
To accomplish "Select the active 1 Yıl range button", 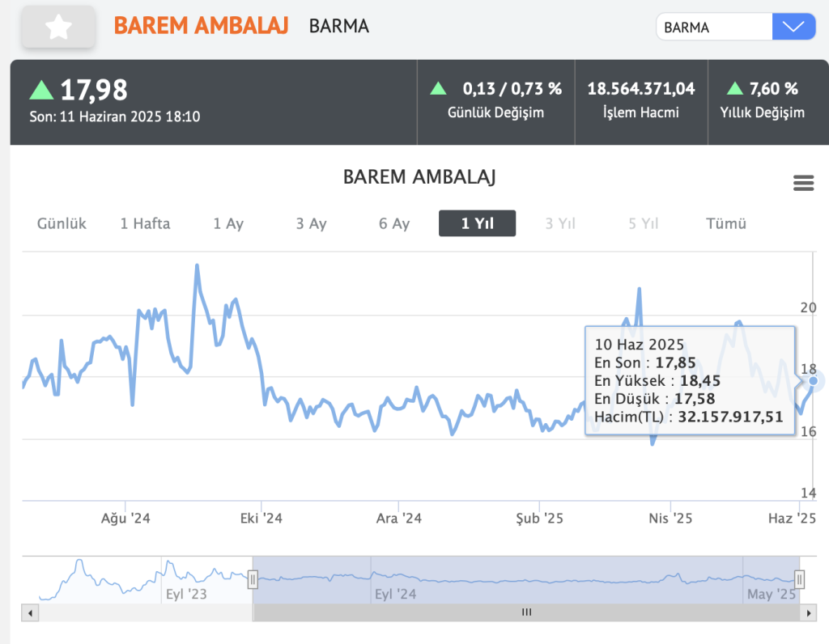I will point(477,223).
